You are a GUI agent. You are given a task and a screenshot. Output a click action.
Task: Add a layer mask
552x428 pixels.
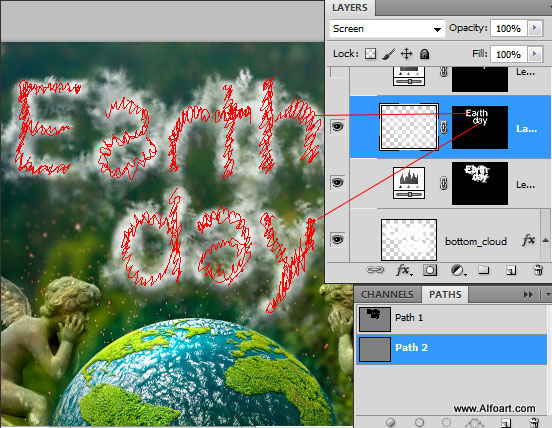point(430,270)
